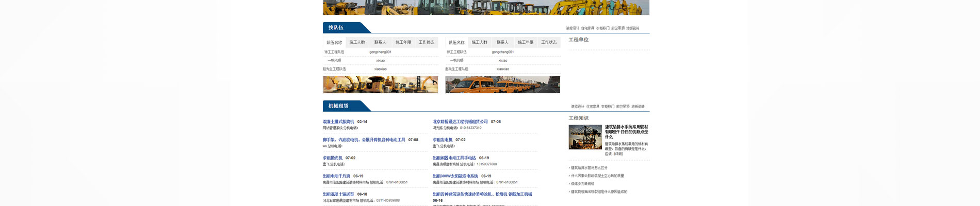Open article 烧结多孔砖规格
This screenshot has height=206, width=980.
tap(582, 184)
